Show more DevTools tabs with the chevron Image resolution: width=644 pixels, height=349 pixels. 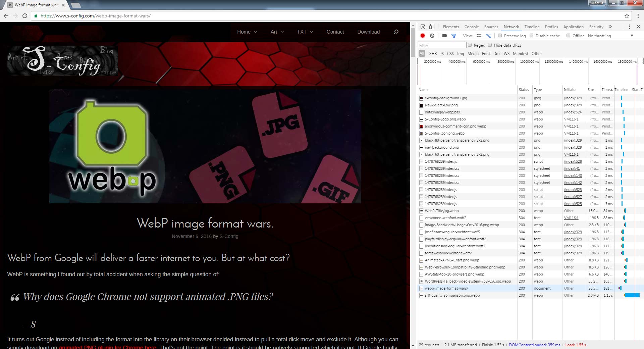[610, 27]
